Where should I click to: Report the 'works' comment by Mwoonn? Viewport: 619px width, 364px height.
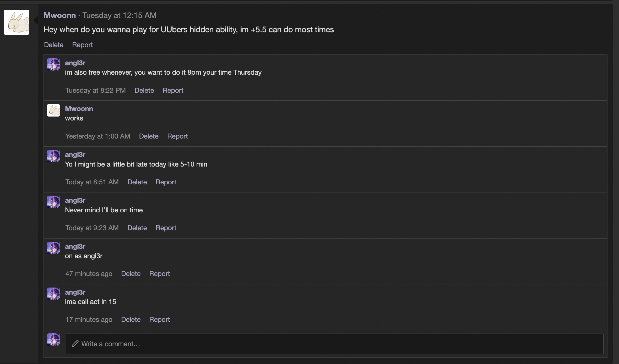pos(177,136)
